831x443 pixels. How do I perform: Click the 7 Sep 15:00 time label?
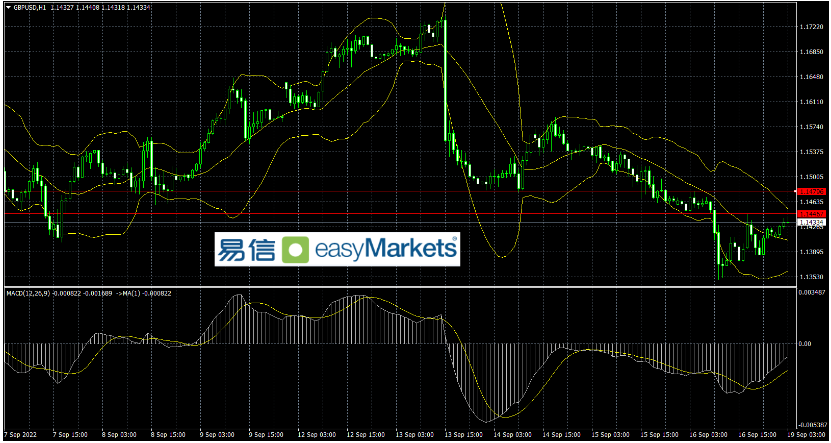tap(71, 433)
